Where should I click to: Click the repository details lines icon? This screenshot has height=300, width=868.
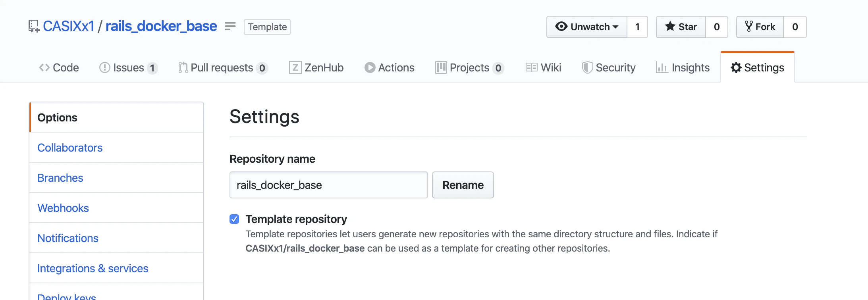coord(230,26)
